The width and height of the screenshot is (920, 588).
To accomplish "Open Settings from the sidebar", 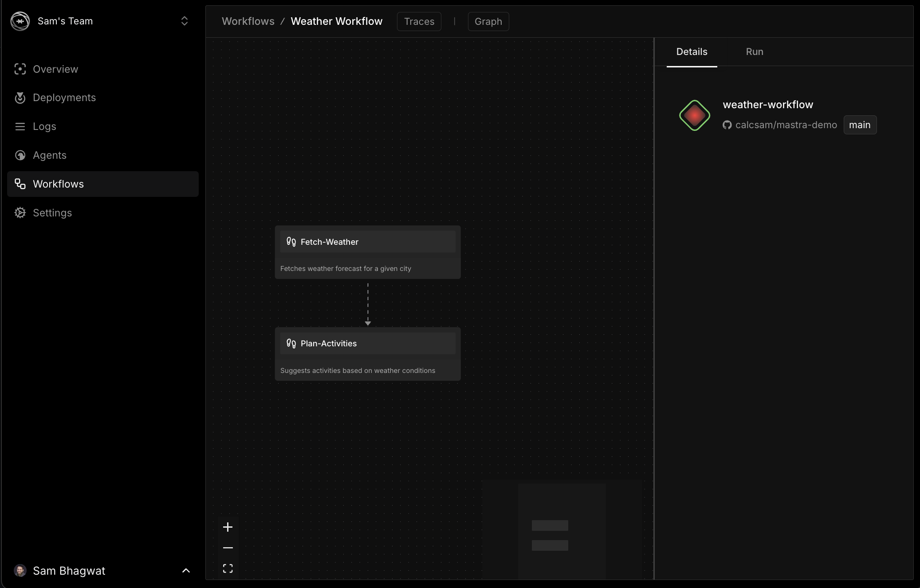I will [52, 212].
